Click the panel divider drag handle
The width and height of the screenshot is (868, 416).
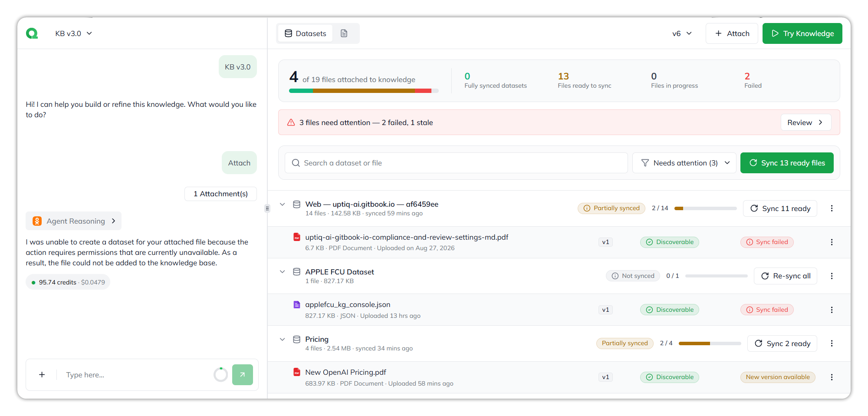[x=267, y=208]
